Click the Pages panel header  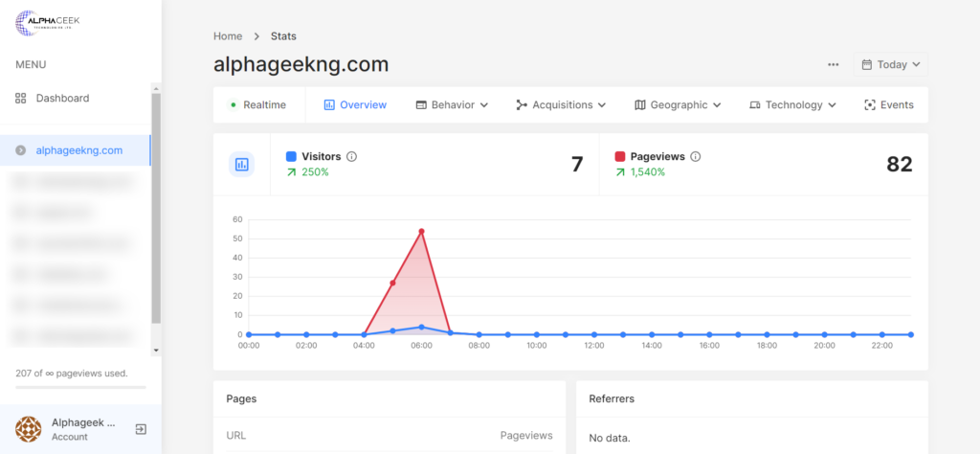tap(390, 399)
